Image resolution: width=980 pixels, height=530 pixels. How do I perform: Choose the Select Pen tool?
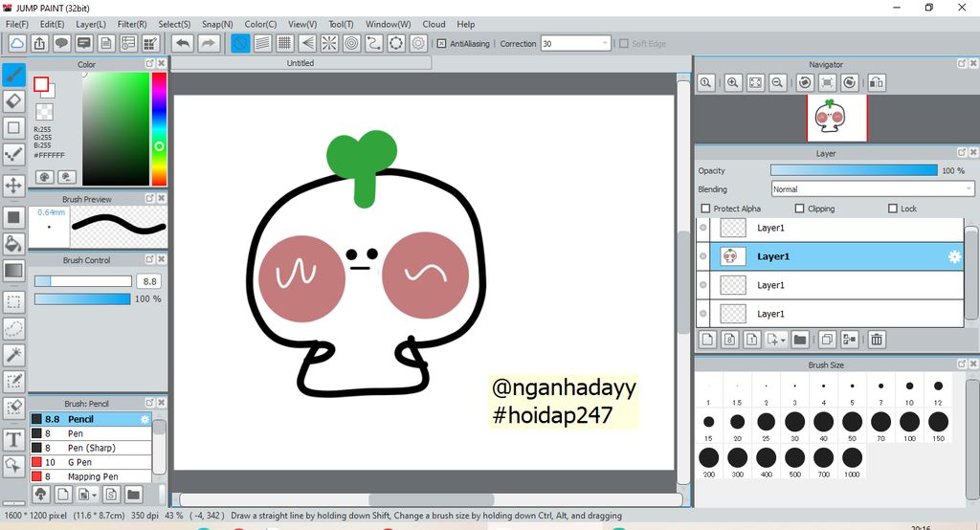pos(13,382)
